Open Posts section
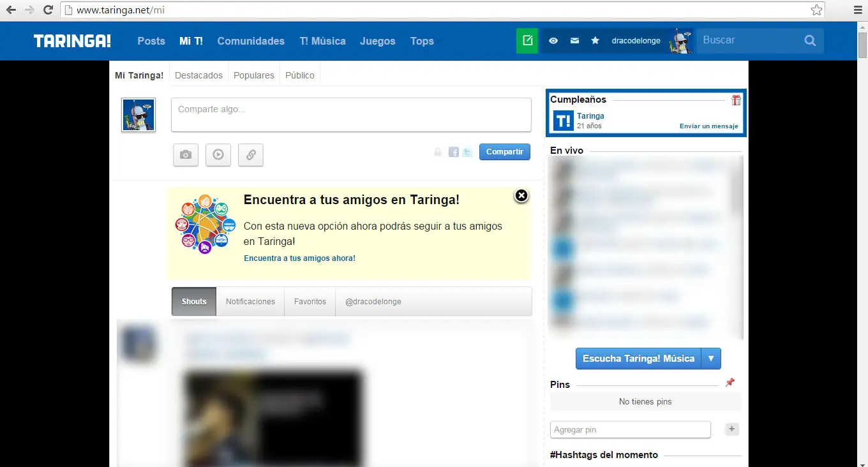Screen dimensions: 868x467 151,41
